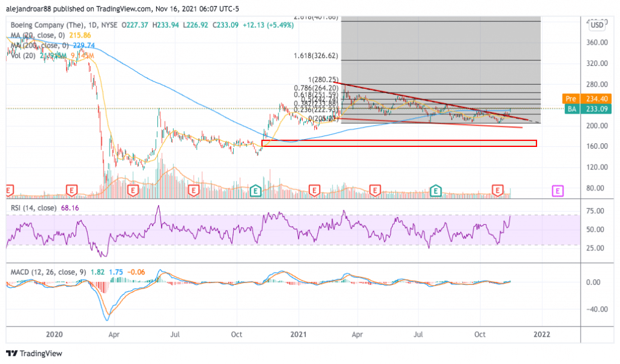
Task: Open the red earnings marker of July 2020
Action: 193,191
